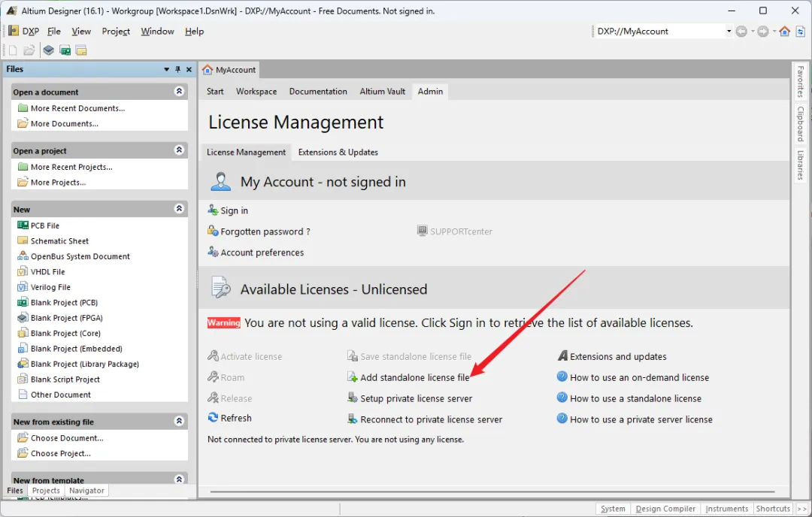Collapse the Open a project section
812x517 pixels.
tap(179, 150)
